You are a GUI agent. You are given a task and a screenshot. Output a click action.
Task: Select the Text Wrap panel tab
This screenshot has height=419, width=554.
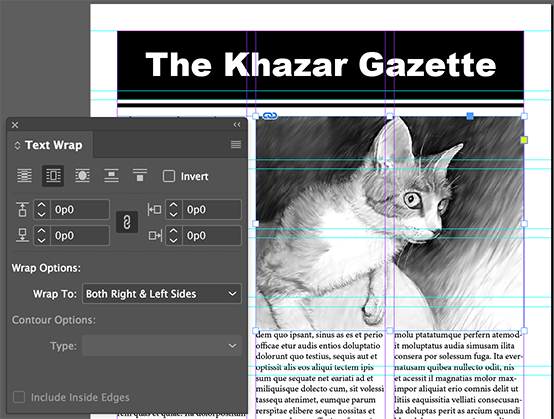[49, 145]
